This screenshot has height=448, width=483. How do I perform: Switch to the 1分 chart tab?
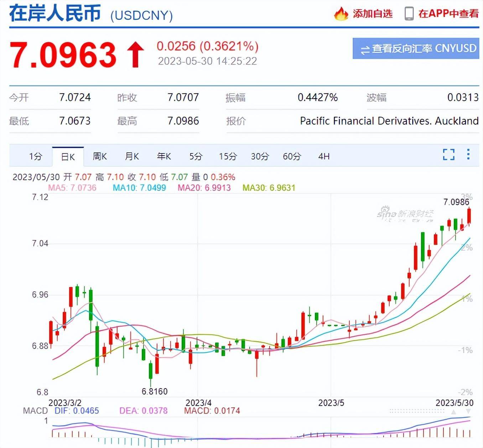[x=36, y=156]
